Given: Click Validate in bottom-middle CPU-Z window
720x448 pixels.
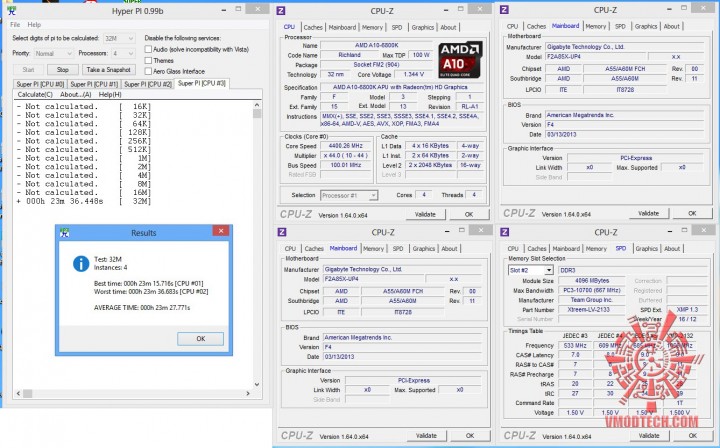Looking at the screenshot, I should pos(426,436).
